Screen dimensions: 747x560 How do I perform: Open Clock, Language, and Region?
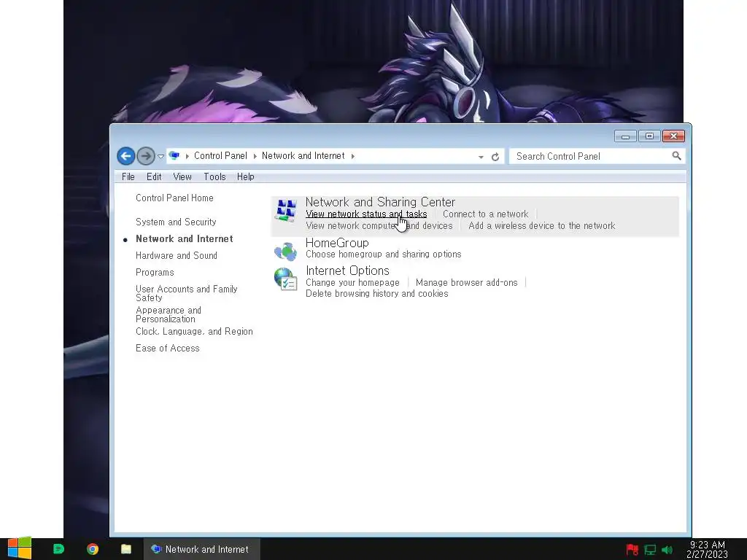[194, 332]
